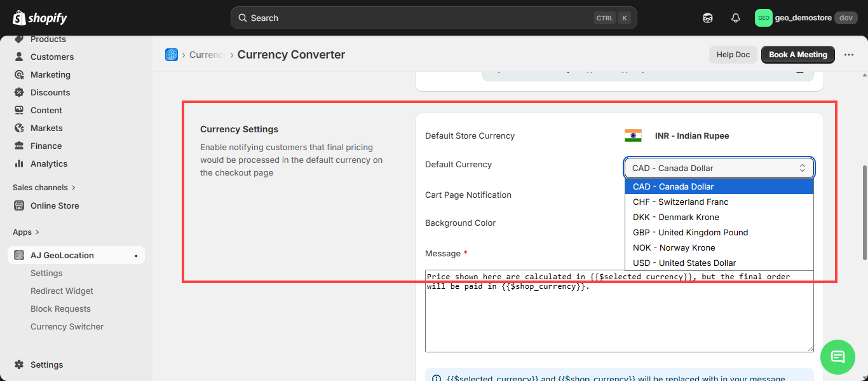The image size is (868, 381).
Task: Go to Redirect Widget page
Action: point(62,291)
